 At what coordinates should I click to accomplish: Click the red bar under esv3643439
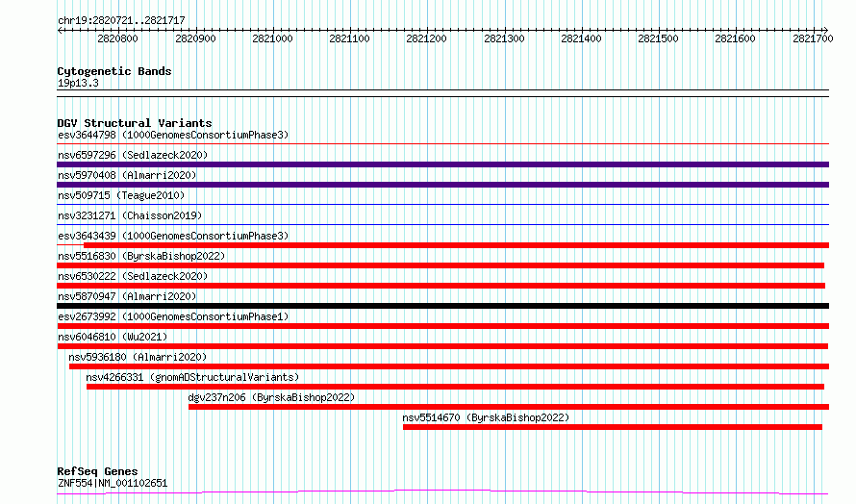coord(456,245)
